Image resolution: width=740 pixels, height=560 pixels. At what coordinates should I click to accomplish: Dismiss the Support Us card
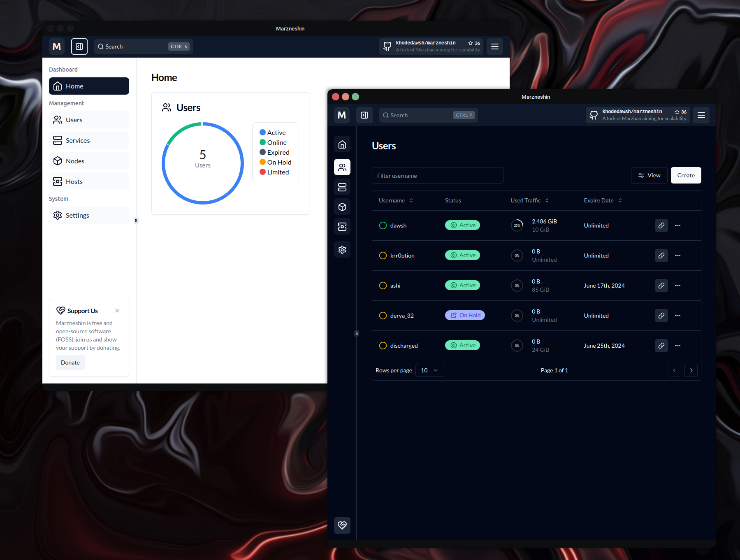pos(117,311)
